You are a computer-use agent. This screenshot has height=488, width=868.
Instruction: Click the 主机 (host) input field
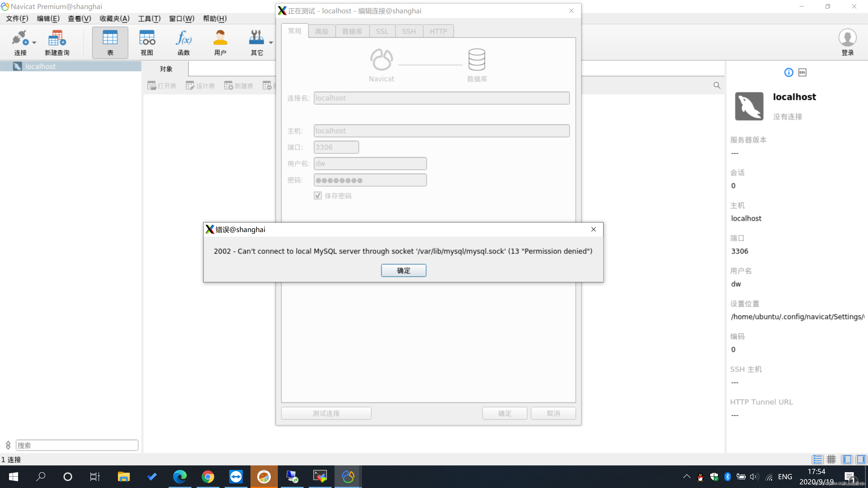coord(441,131)
